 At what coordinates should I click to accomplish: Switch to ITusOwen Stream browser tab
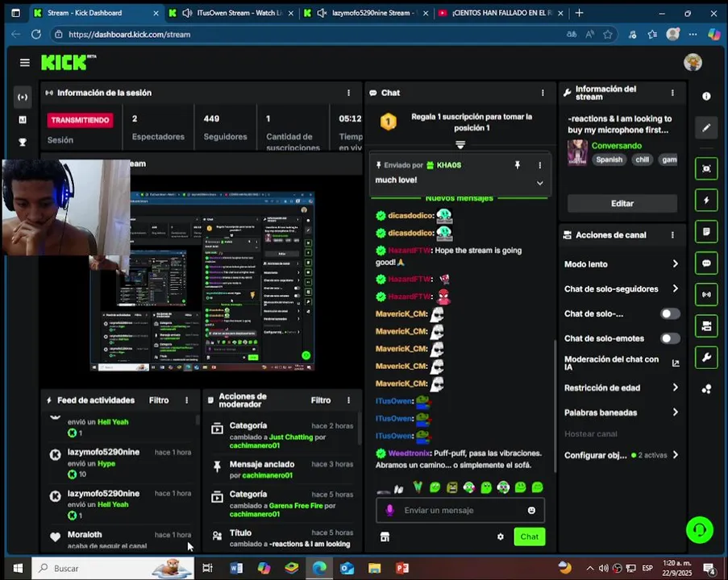[x=231, y=13]
